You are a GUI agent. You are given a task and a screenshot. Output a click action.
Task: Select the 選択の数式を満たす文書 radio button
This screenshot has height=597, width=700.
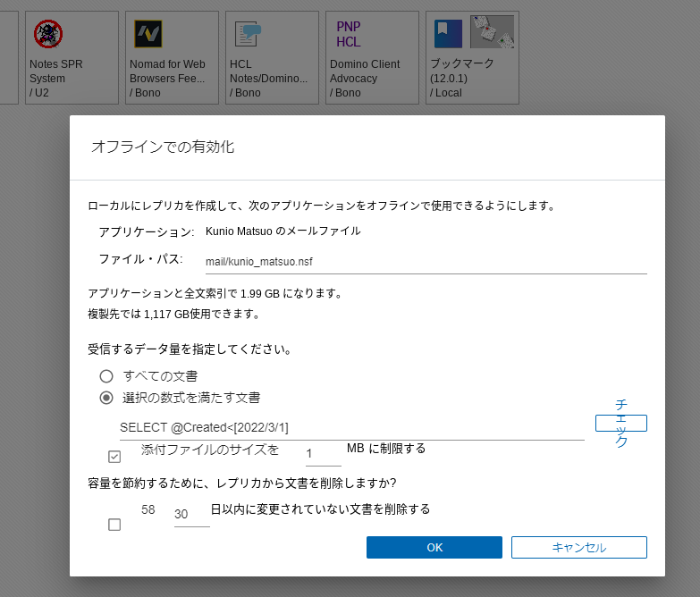106,398
